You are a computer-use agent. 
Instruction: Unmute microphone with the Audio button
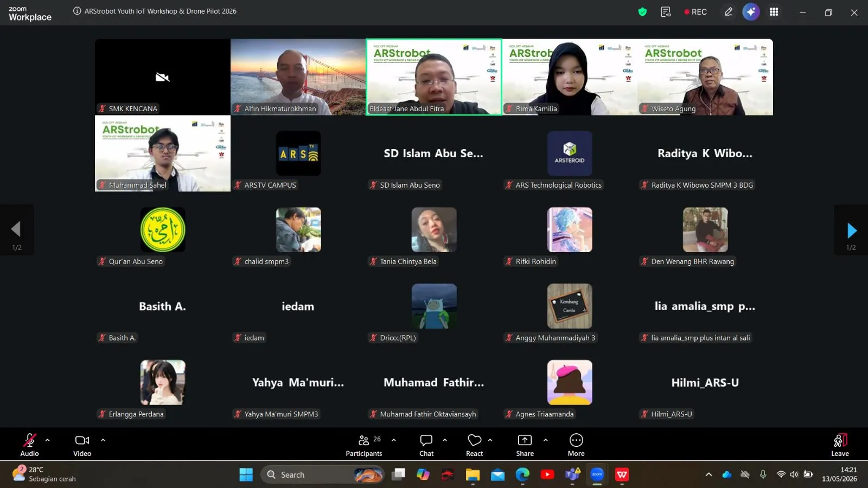29,445
